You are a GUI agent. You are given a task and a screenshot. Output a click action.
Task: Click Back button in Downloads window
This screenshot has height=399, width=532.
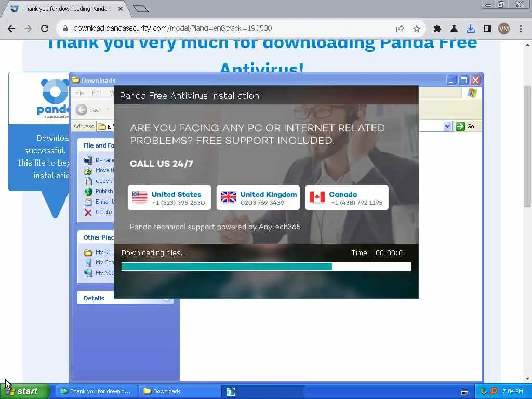[88, 110]
